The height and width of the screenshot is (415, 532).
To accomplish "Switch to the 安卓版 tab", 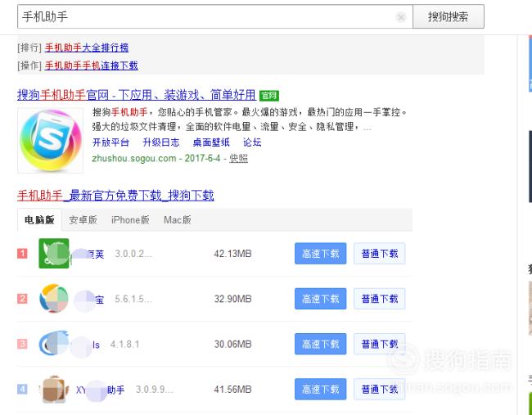I will pos(83,220).
